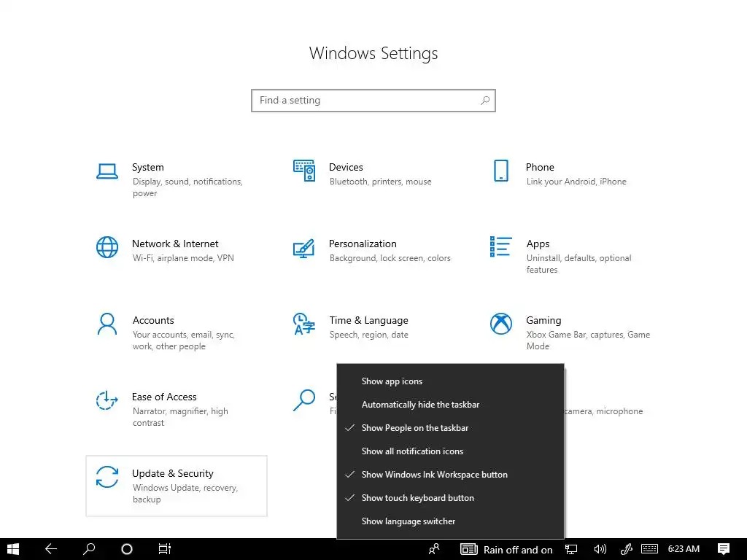Viewport: 747px width, 560px height.
Task: Uncheck Show touch keyboard button
Action: [450, 497]
